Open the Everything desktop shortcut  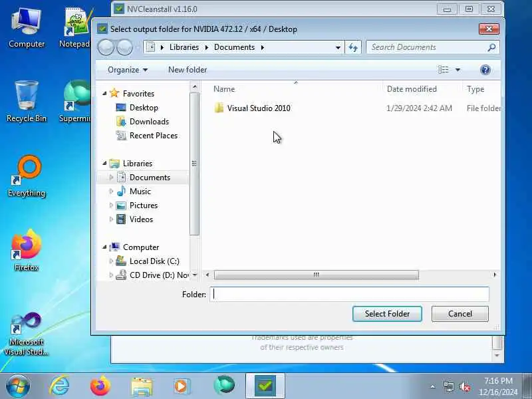[x=27, y=176]
